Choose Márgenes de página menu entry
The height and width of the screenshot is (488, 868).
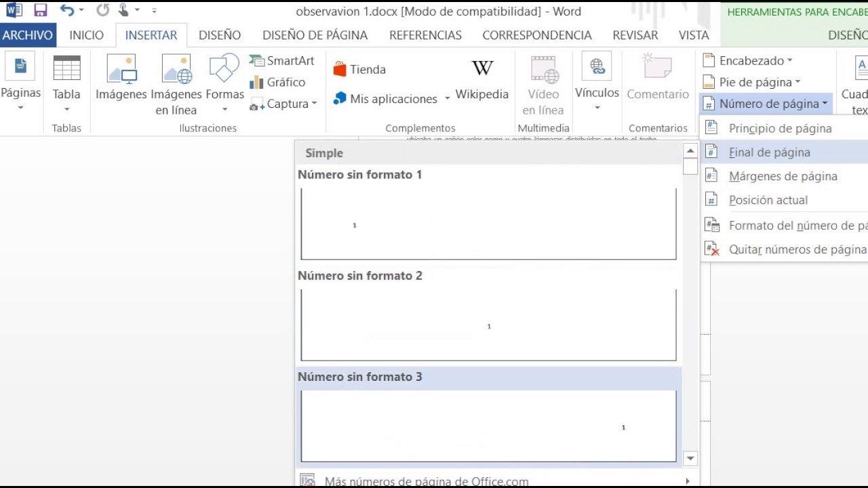(785, 176)
